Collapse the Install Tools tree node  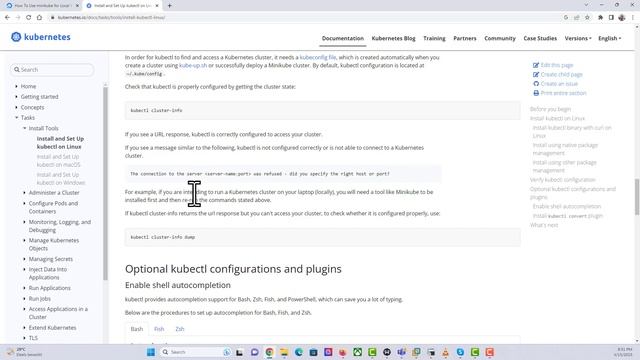click(x=24, y=128)
